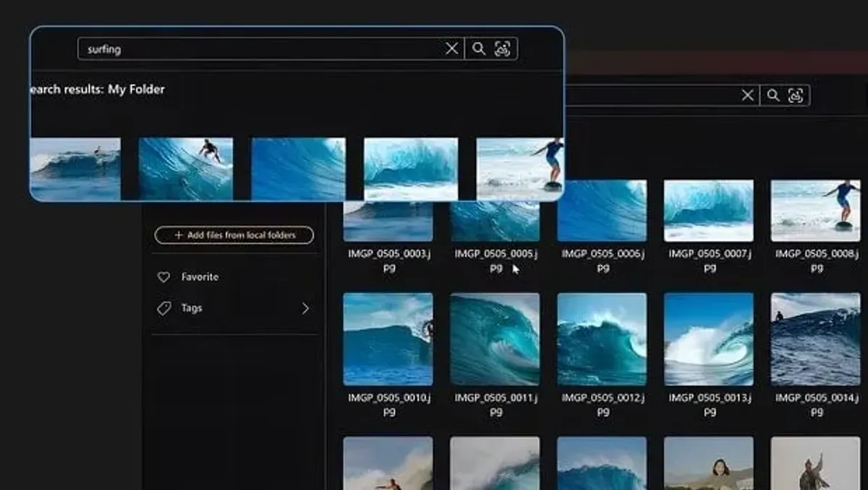
Task: Open third popup result of smooth blue wave wall
Action: click(x=298, y=169)
